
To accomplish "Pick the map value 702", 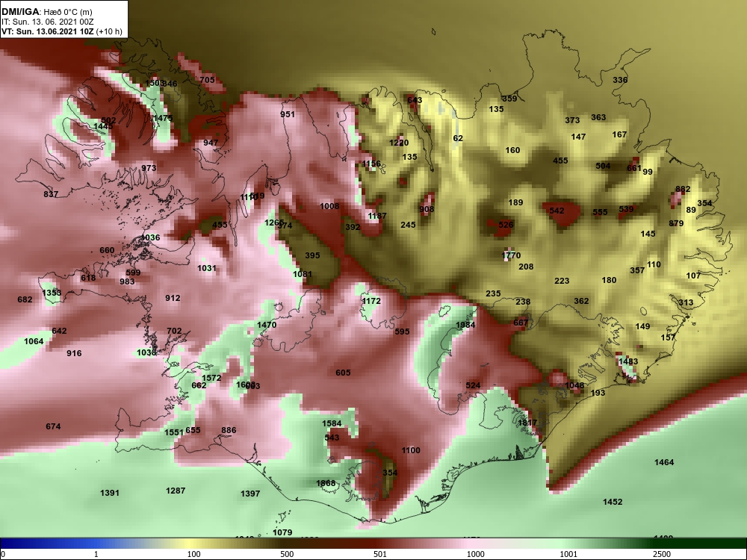I will (174, 331).
